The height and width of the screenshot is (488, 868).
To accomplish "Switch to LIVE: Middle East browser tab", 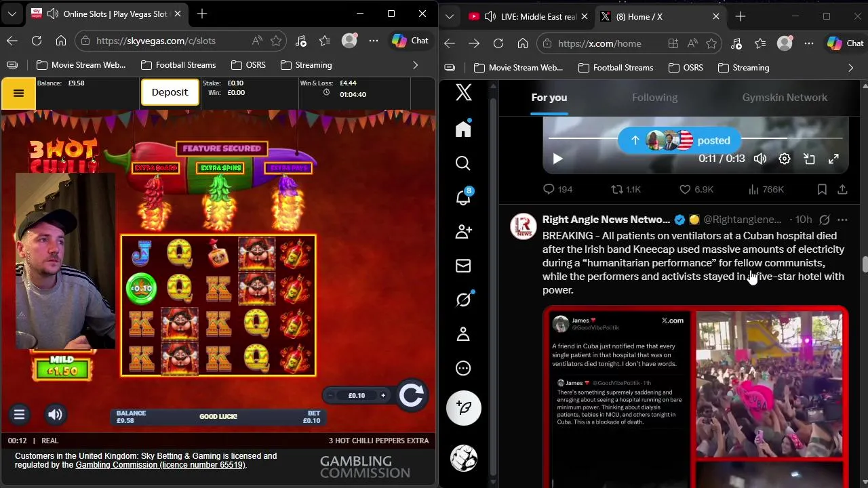I will (527, 16).
